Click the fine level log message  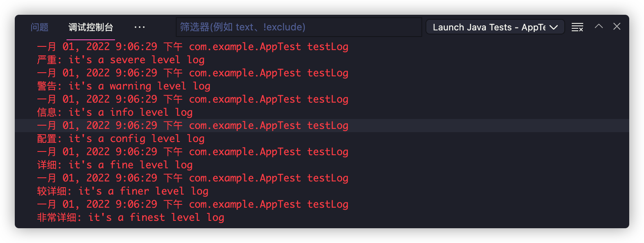pyautogui.click(x=115, y=165)
